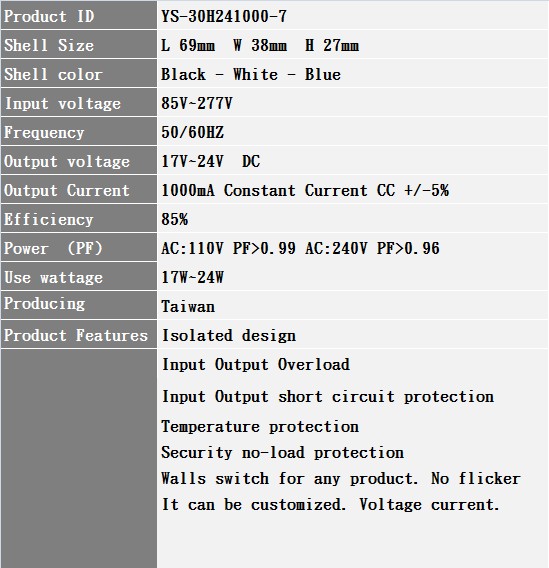Click the Security no-load protection text
The image size is (549, 568).
pos(282,452)
